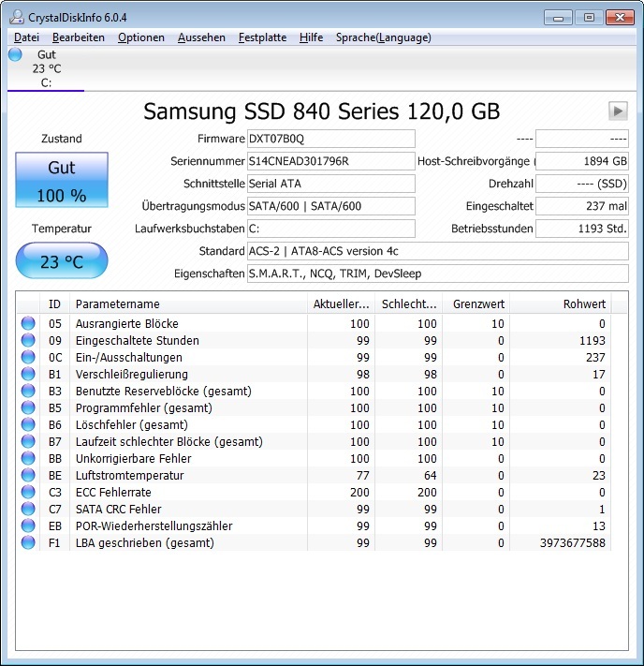
Task: Select the Eingeschaltete Stunden row text
Action: [137, 341]
